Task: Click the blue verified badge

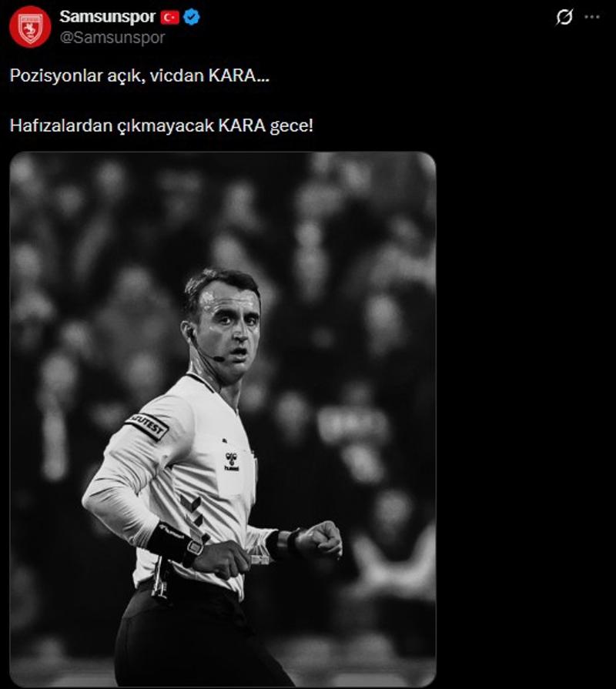Action: tap(192, 17)
